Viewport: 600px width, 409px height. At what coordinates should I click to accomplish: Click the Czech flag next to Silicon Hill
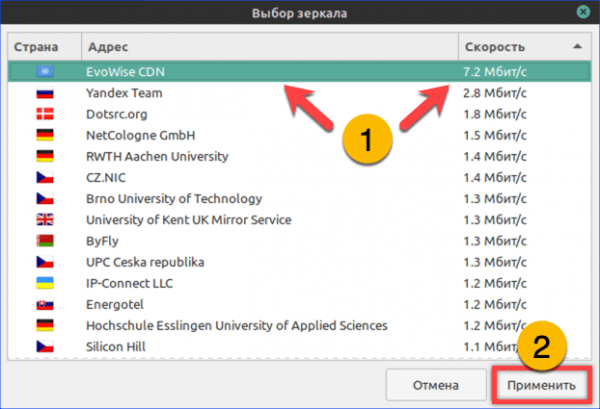45,347
